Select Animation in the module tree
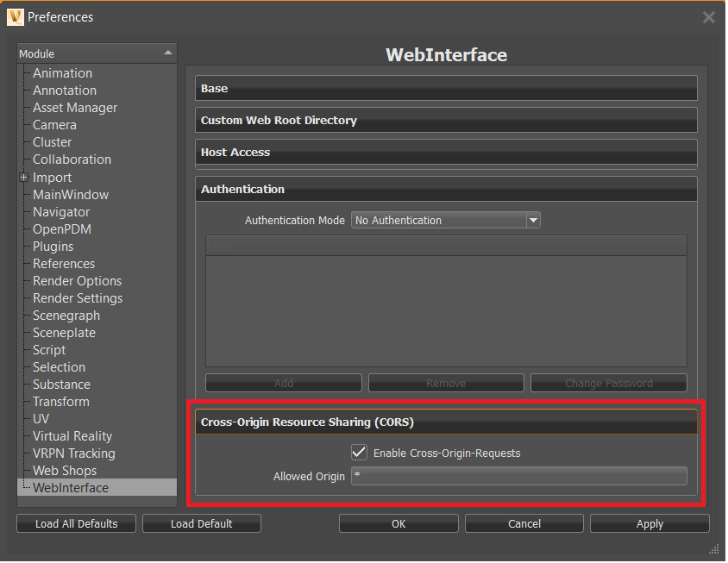This screenshot has width=728, height=563. 62,73
